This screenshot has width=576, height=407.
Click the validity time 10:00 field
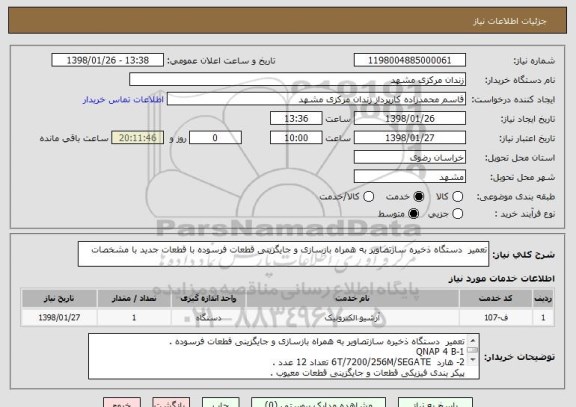[296, 138]
